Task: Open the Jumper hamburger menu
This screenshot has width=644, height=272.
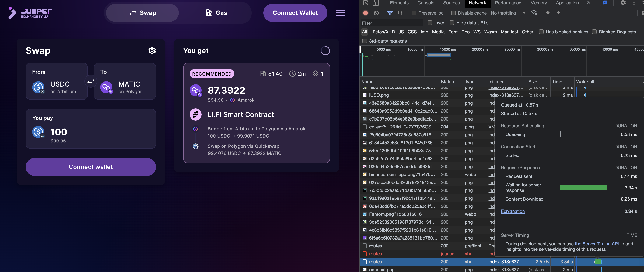Action: tap(341, 13)
